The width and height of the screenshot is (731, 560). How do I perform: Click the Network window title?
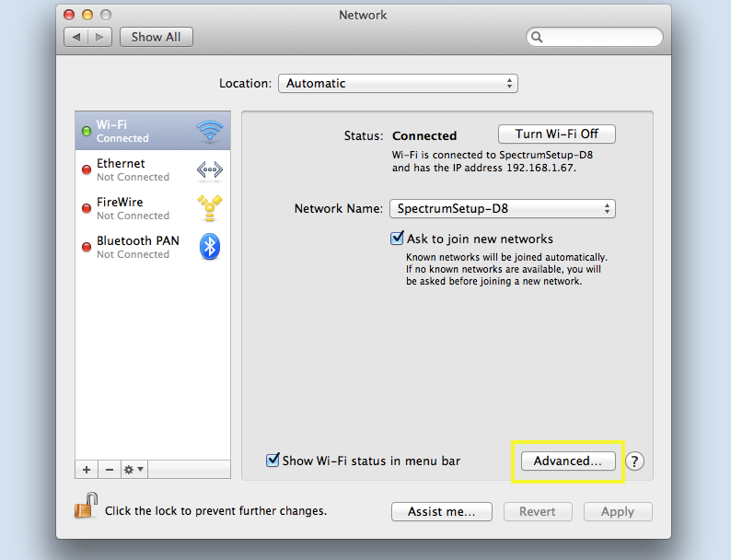pyautogui.click(x=363, y=15)
